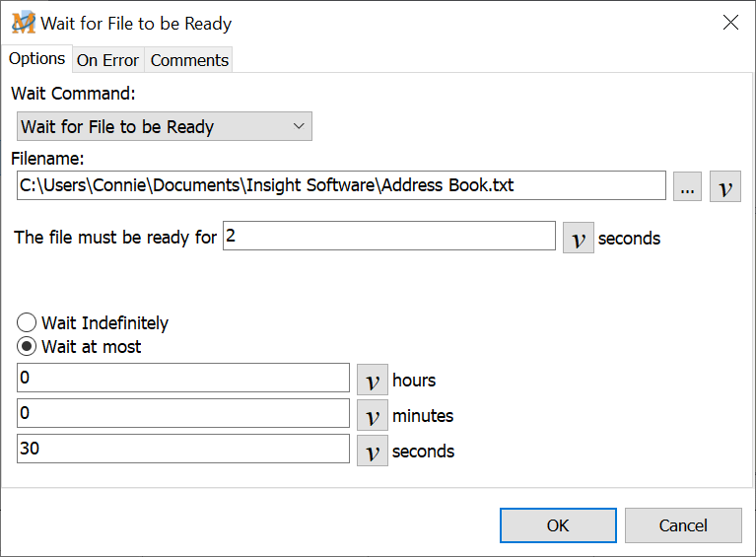The image size is (756, 557).
Task: Focus the minutes input field
Action: point(182,414)
